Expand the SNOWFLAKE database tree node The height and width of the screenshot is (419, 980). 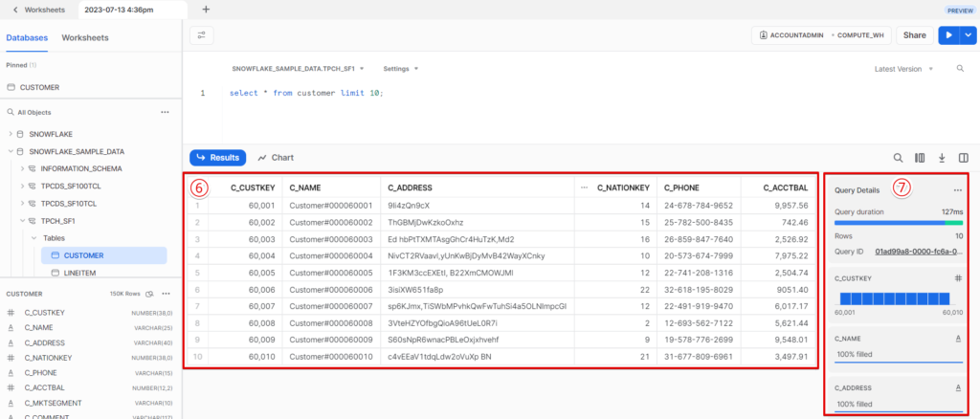coord(10,134)
